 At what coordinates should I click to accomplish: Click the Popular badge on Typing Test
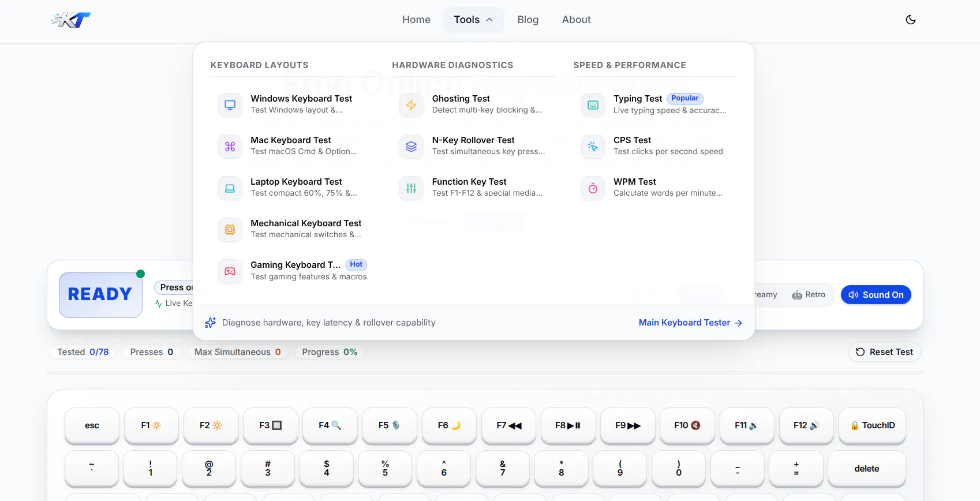(685, 99)
